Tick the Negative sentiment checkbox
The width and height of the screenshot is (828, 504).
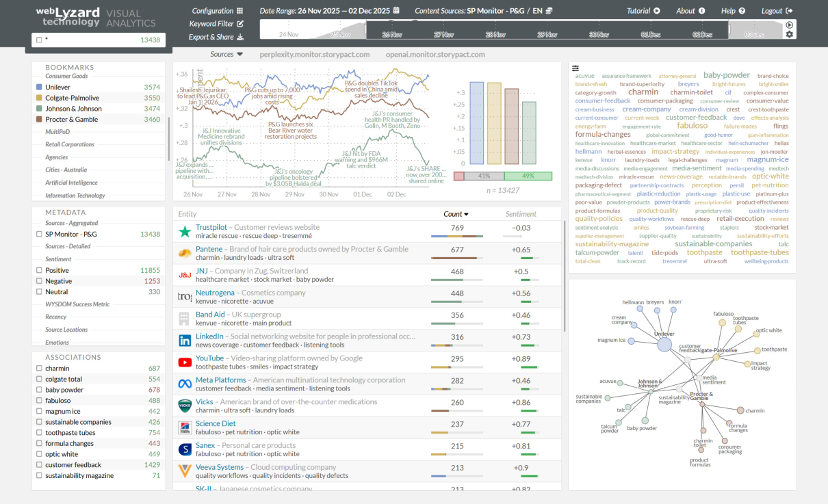click(x=39, y=281)
